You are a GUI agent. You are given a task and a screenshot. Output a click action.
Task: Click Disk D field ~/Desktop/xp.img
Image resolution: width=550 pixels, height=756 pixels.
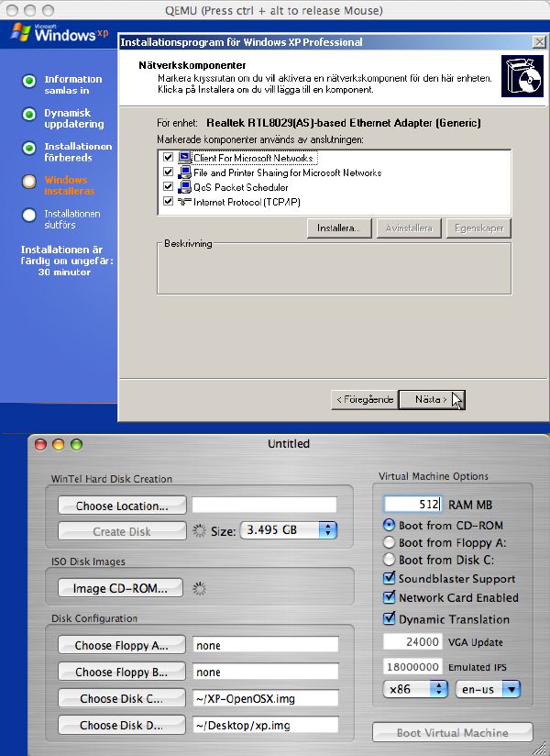click(x=266, y=725)
